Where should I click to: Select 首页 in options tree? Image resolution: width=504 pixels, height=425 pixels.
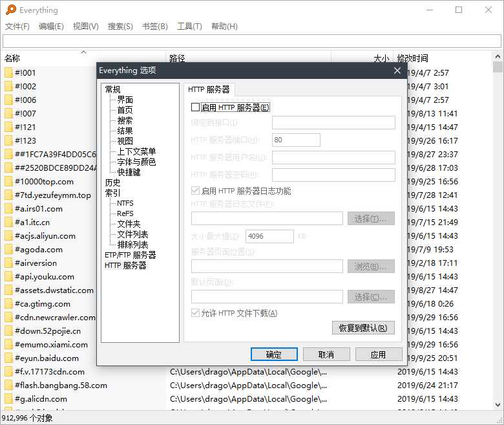click(x=125, y=110)
